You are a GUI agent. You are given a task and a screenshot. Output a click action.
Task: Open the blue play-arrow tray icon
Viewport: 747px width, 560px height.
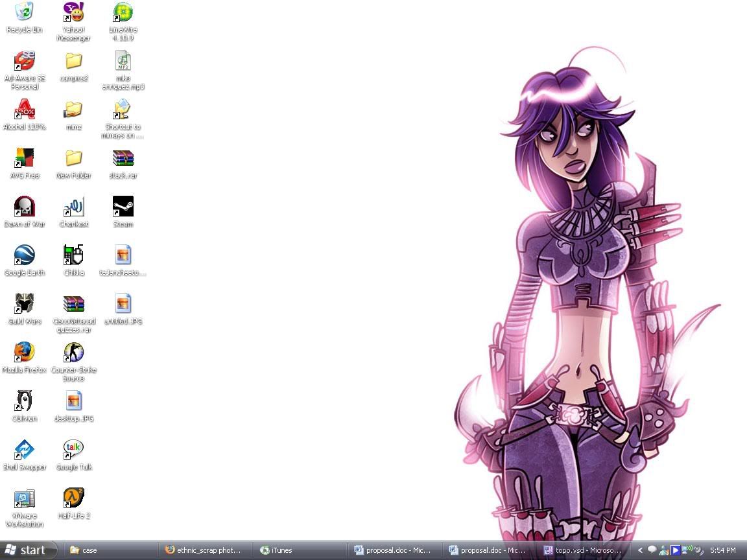[x=675, y=550]
